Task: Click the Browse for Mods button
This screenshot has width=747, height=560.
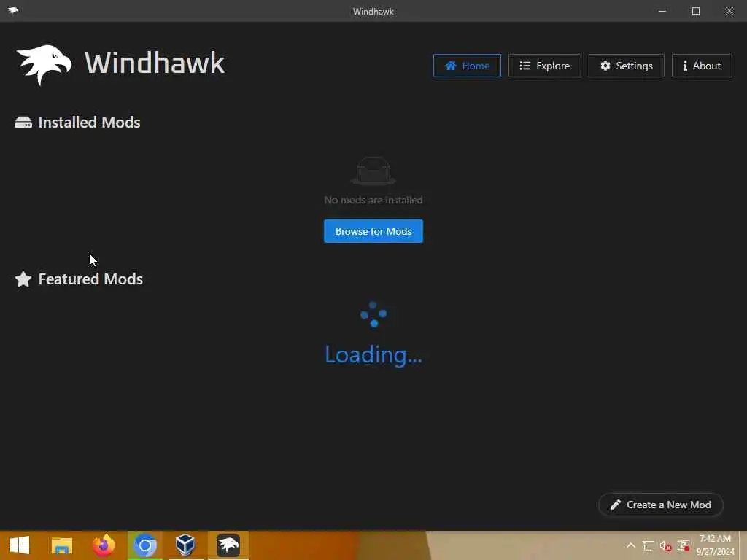Action: click(373, 231)
